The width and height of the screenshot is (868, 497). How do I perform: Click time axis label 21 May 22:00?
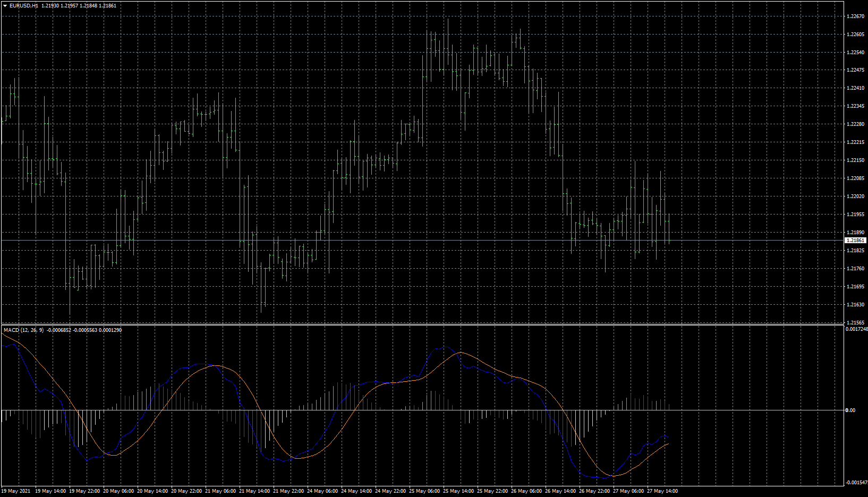coord(288,491)
